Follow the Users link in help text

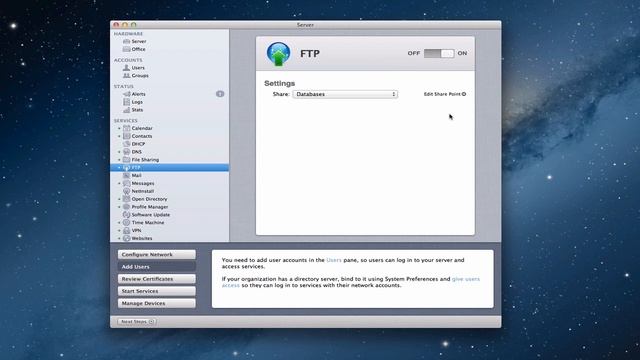(x=334, y=260)
